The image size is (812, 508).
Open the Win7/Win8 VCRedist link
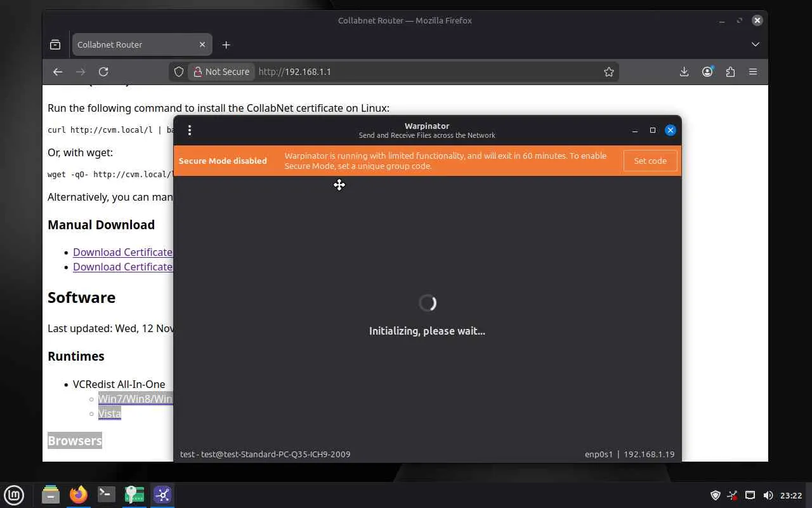pyautogui.click(x=135, y=399)
